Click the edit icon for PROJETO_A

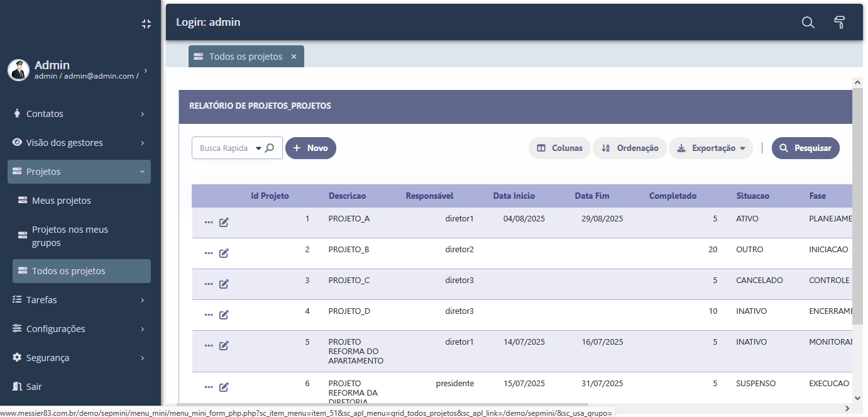click(224, 223)
